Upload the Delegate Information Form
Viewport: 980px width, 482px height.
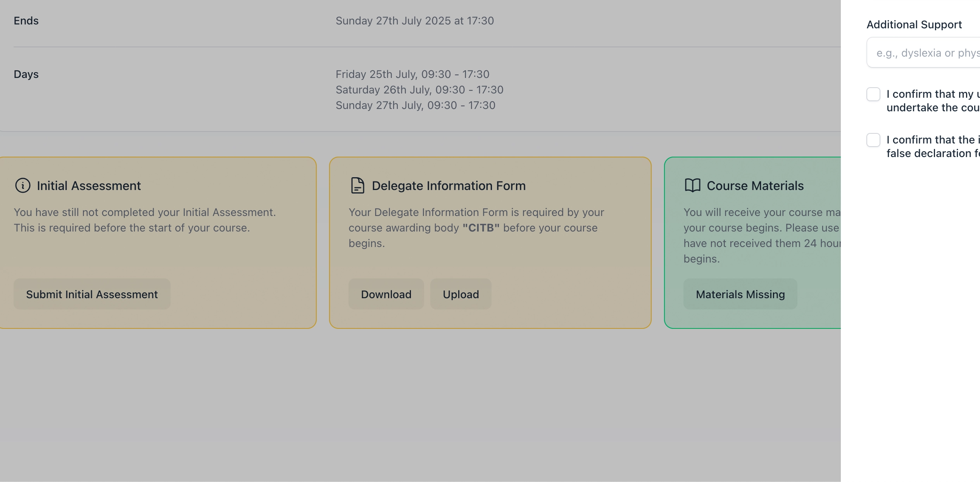pos(461,294)
